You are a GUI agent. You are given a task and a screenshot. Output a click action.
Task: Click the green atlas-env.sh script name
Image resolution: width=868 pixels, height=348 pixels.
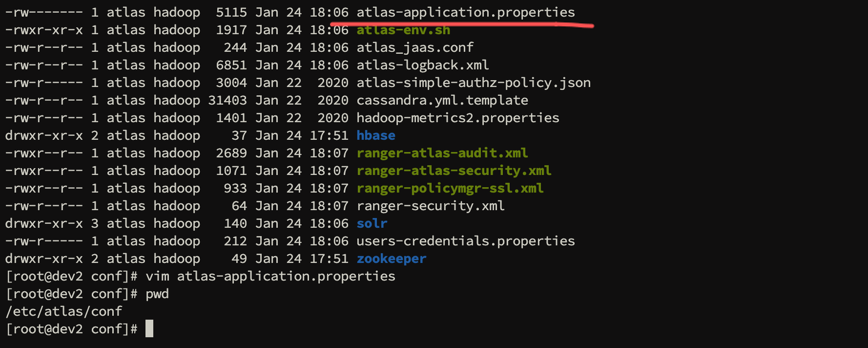403,30
